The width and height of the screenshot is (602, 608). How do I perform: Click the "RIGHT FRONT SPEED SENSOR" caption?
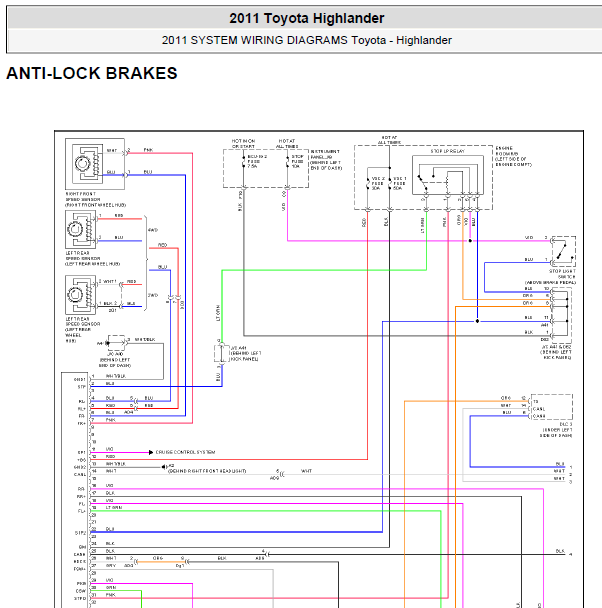83,197
